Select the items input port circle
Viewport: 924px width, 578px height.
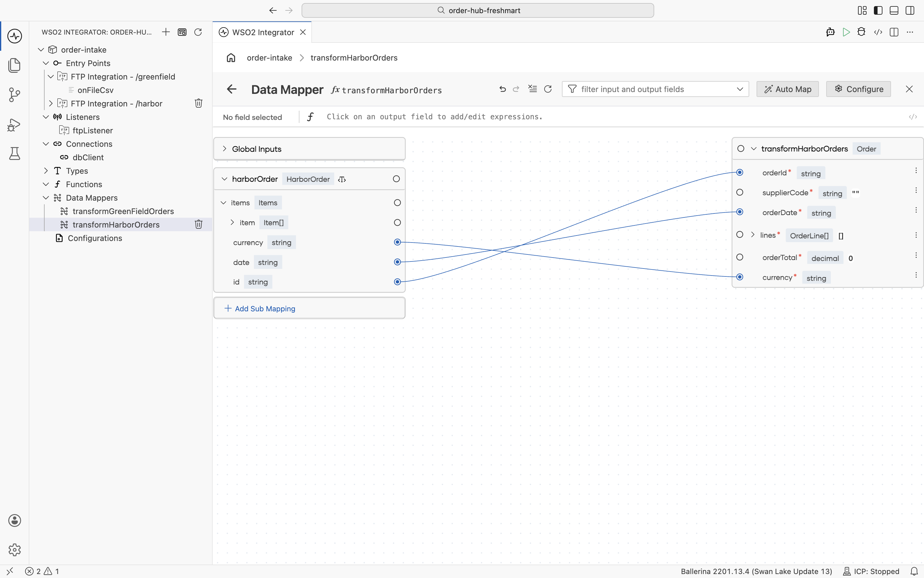pyautogui.click(x=398, y=202)
